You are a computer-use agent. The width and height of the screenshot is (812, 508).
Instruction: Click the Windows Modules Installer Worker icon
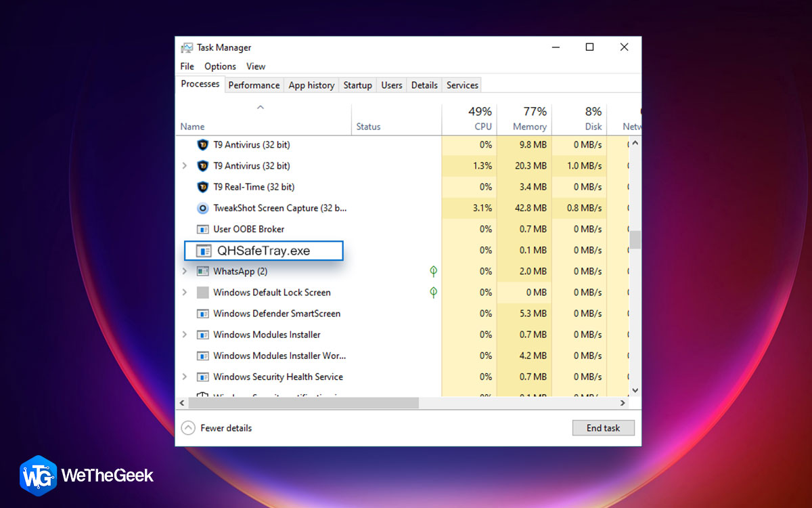[x=202, y=356]
